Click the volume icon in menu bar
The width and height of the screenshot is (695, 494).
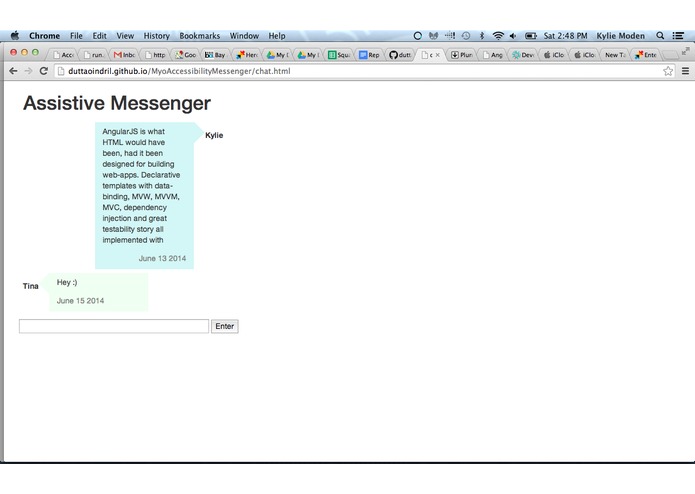[513, 36]
